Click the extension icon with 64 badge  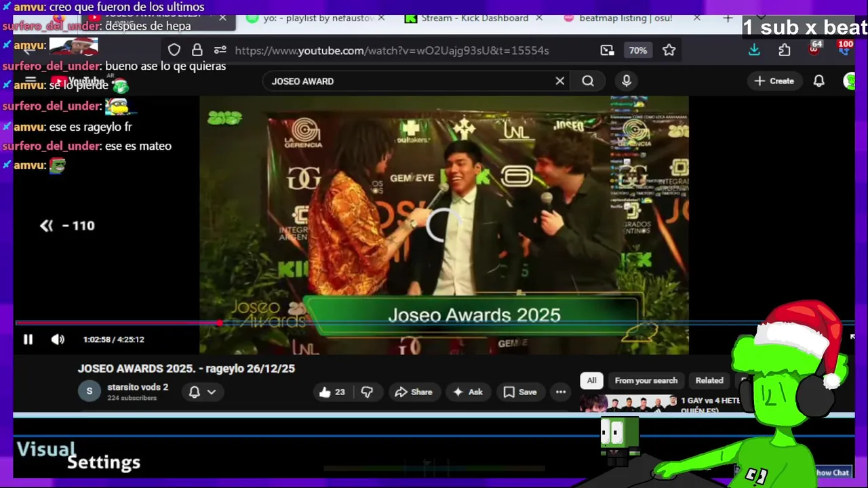[x=814, y=49]
